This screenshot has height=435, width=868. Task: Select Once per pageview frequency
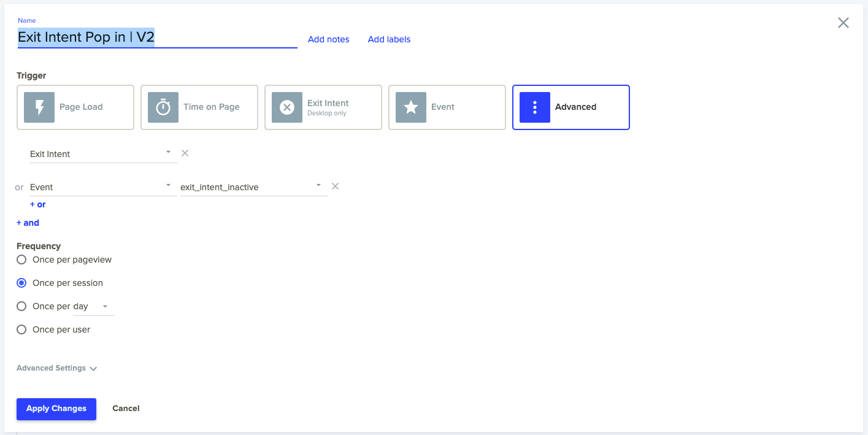point(21,260)
